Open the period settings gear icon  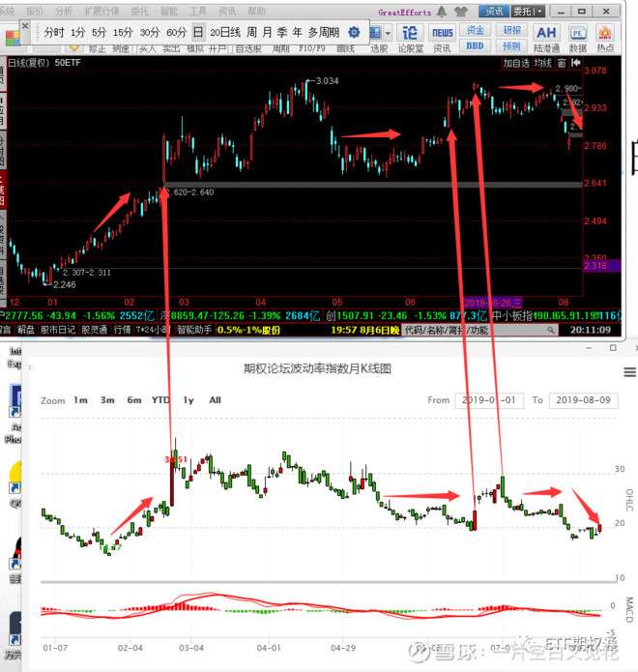pos(354,32)
